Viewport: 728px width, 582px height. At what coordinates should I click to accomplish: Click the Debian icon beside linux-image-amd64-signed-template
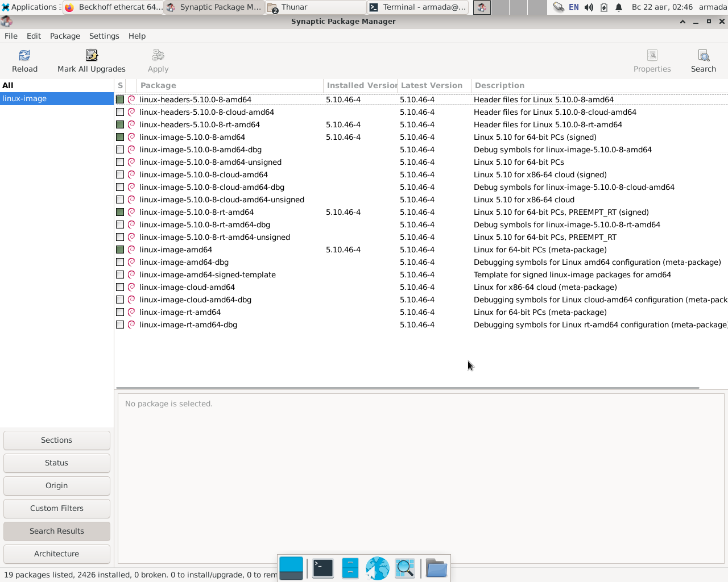[131, 275]
